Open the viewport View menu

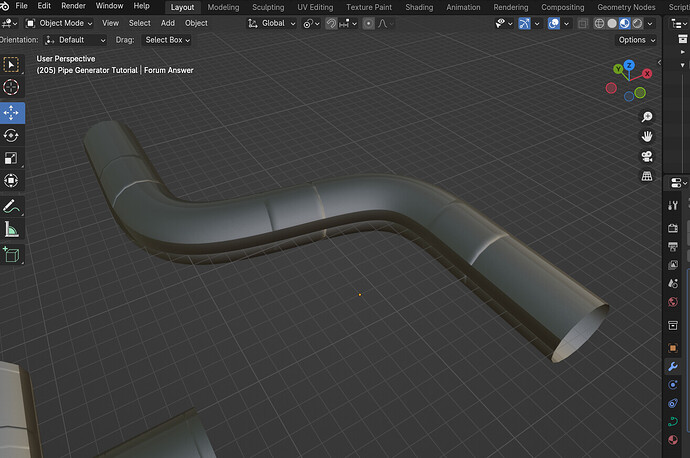110,23
